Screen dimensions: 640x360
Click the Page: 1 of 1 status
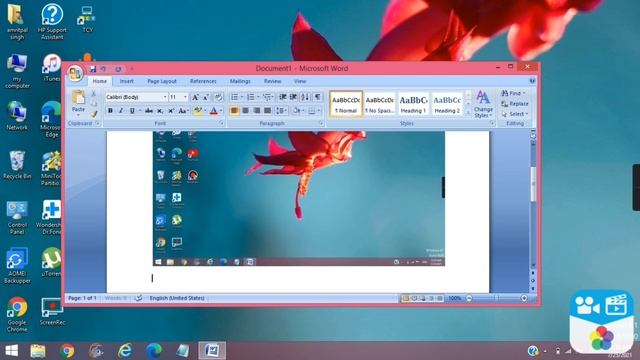(82, 298)
